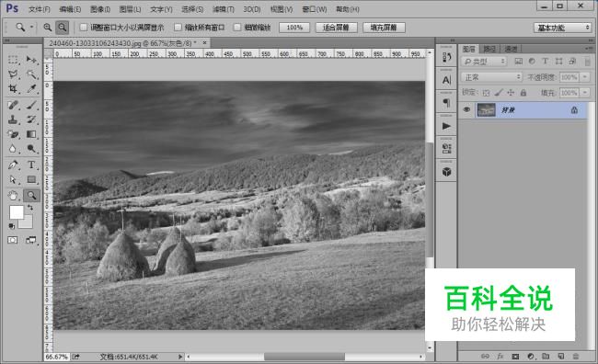Add a layer style with fx icon
Image resolution: width=598 pixels, height=364 pixels.
(500, 357)
